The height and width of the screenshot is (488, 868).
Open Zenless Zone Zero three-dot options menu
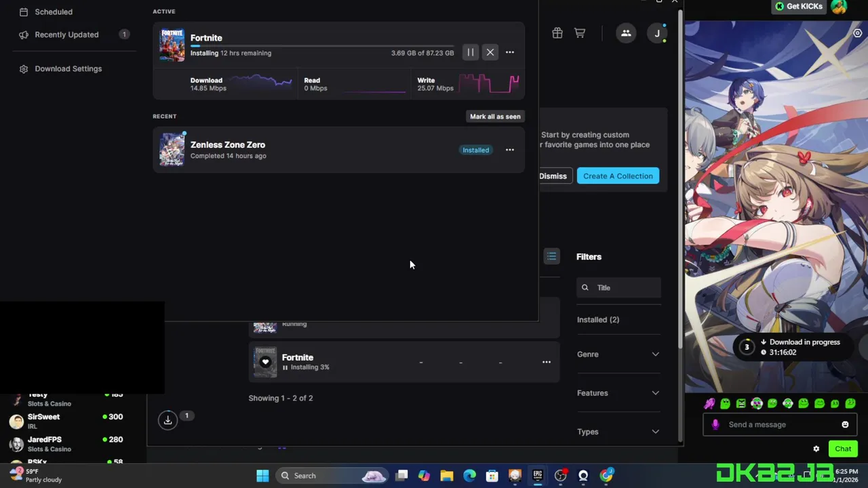(x=510, y=150)
